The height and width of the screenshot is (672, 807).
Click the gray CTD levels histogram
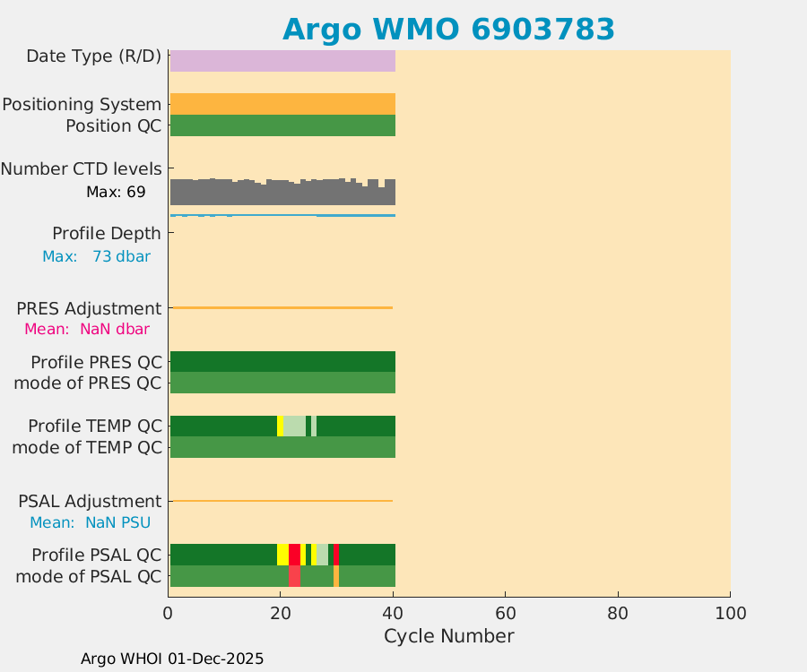click(x=282, y=194)
